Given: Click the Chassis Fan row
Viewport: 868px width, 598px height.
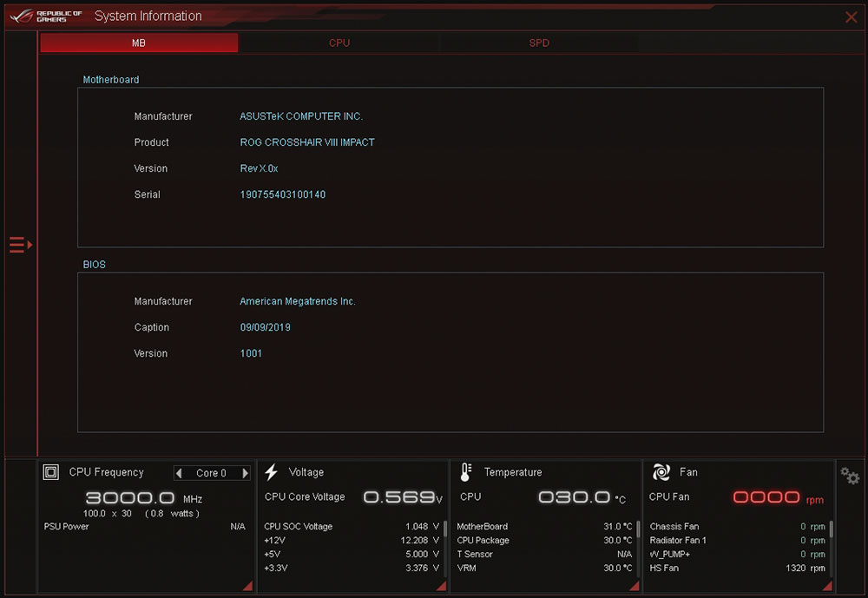Looking at the screenshot, I should pos(737,527).
